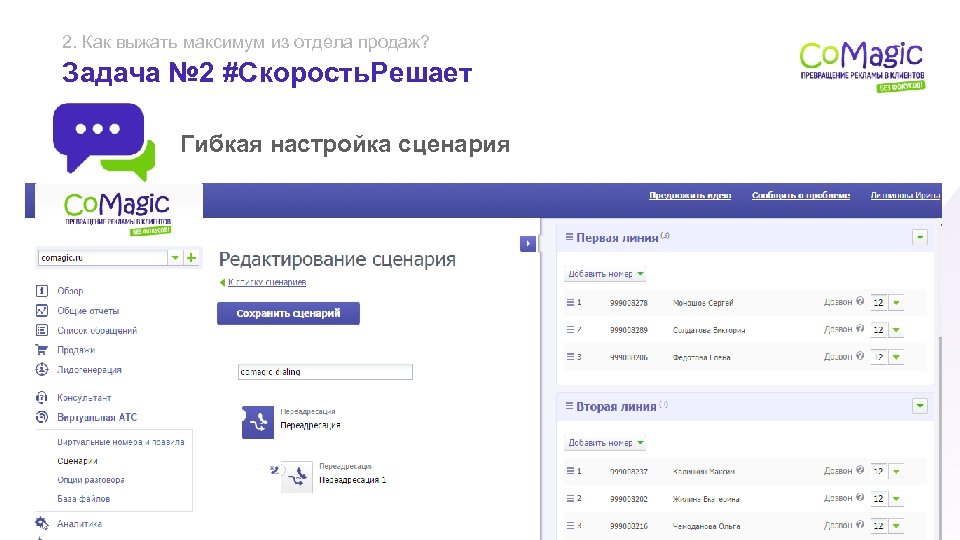Collapse the Вторая линия panel
The image size is (960, 540).
(920, 406)
